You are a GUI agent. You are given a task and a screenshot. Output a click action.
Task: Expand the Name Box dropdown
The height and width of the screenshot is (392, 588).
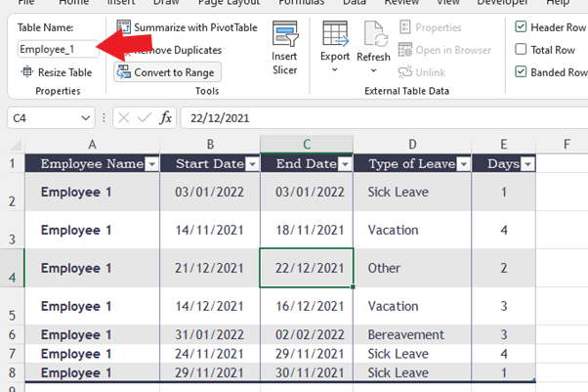click(86, 118)
